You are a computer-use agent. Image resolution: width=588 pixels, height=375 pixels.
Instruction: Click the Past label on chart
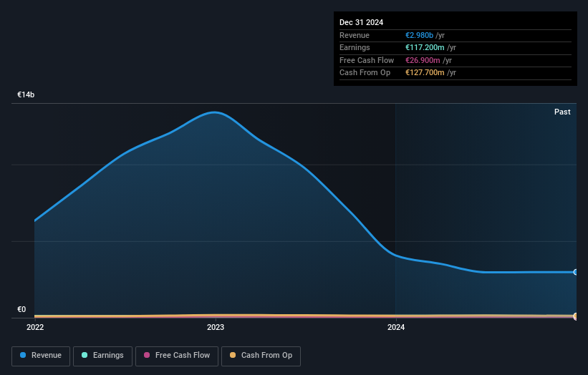pos(562,112)
